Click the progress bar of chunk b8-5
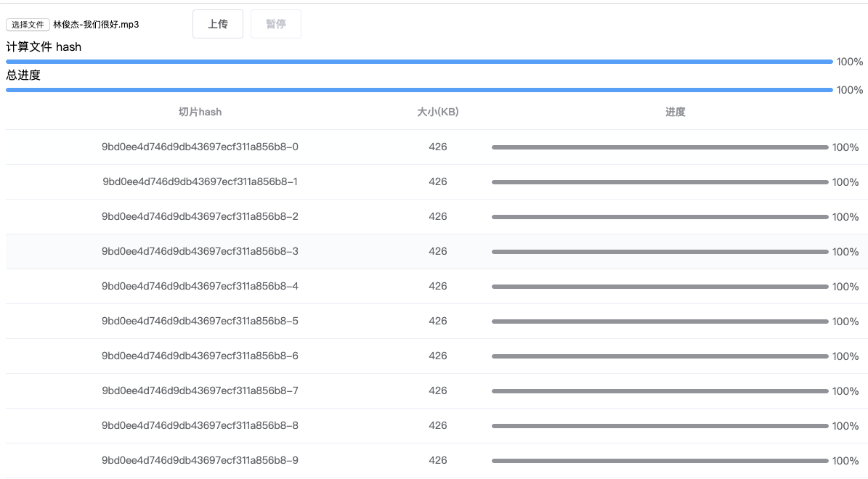 660,322
